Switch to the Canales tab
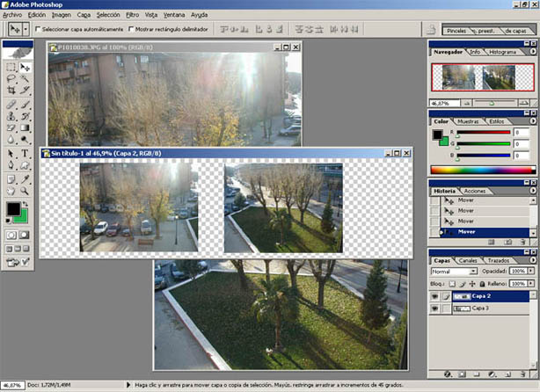This screenshot has width=540, height=392. (468, 260)
